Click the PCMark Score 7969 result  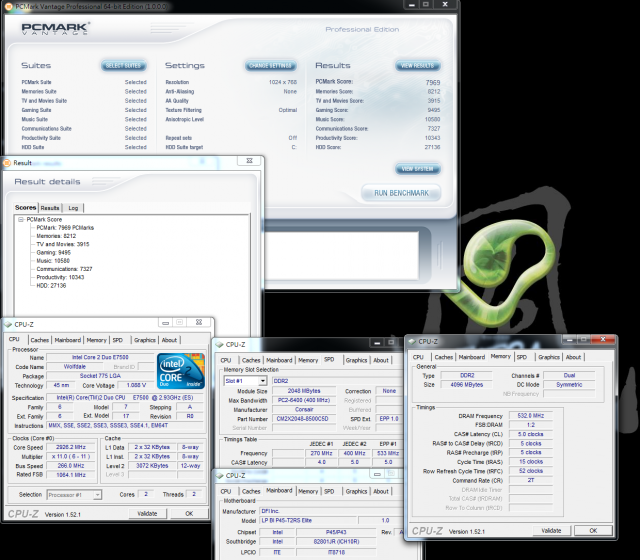(x=433, y=82)
